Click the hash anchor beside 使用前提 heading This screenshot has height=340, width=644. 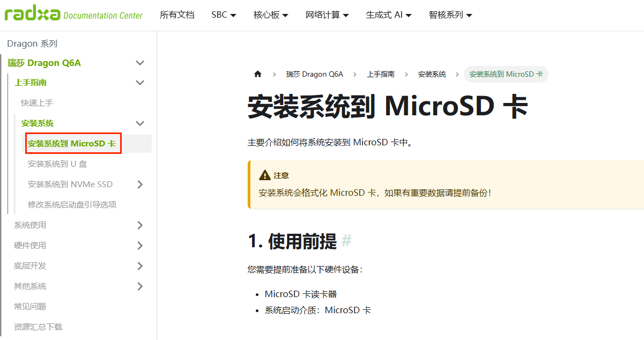click(346, 241)
